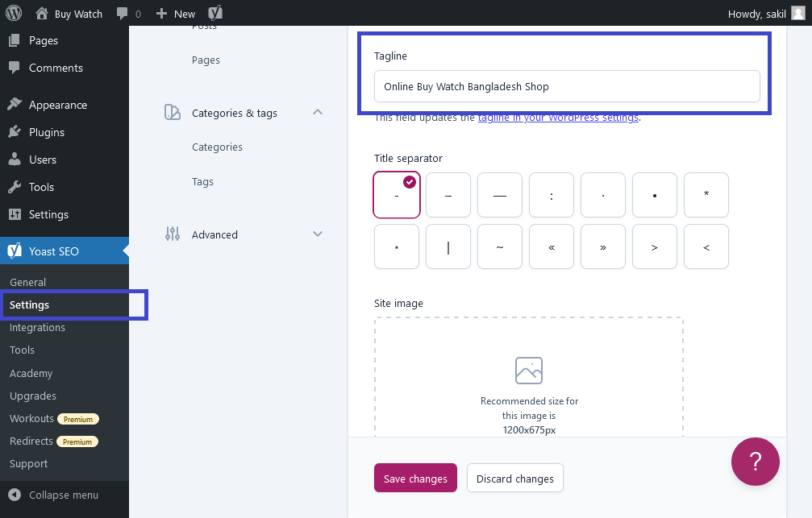Select the less-than title separator

click(706, 247)
